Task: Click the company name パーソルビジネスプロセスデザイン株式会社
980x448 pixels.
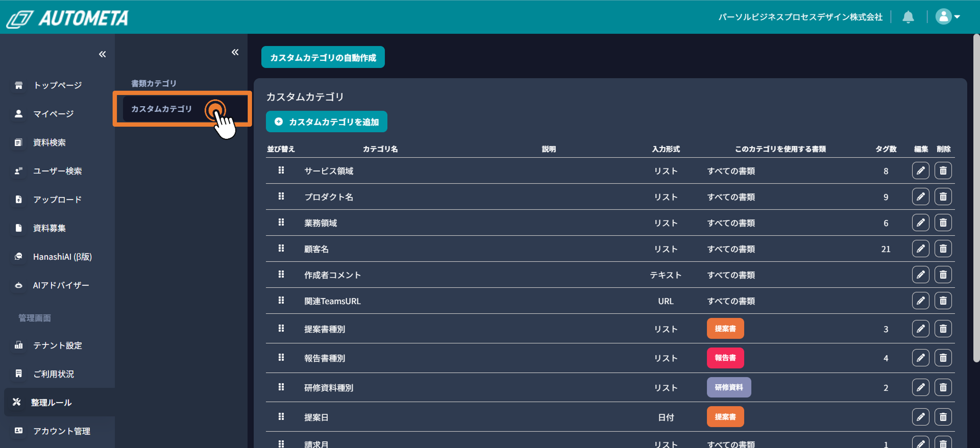Action: click(800, 17)
